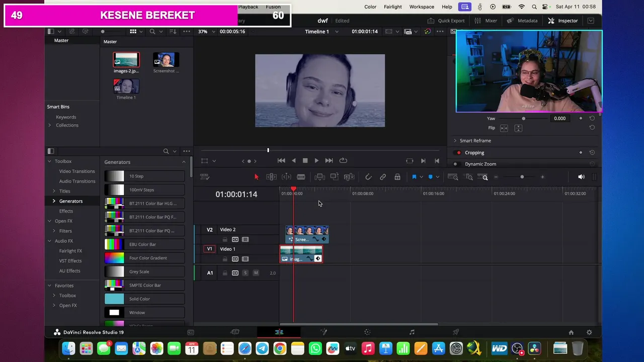Select the Solid Color generator swatch

(x=114, y=299)
